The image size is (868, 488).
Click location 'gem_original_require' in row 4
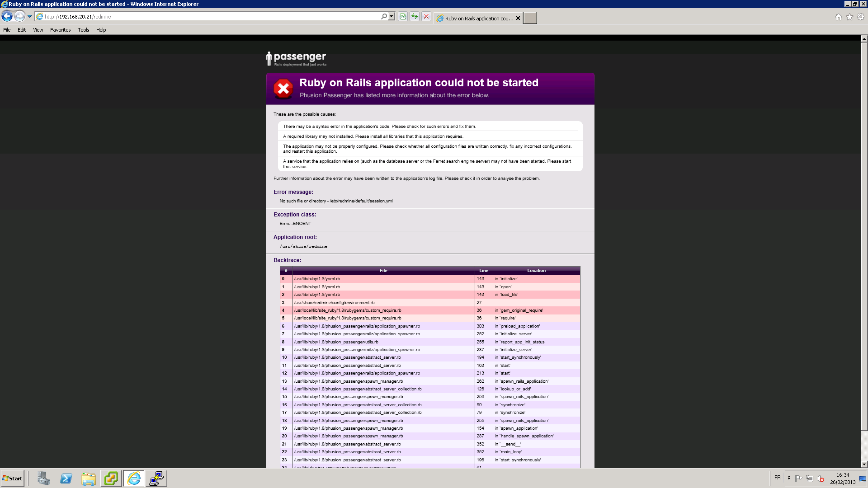pyautogui.click(x=519, y=310)
